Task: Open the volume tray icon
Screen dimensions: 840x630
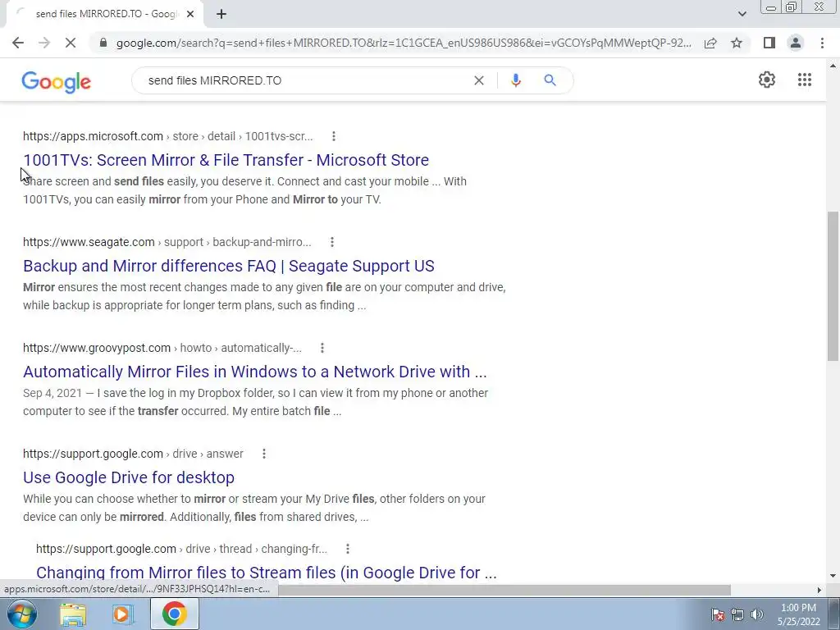Action: [x=757, y=614]
